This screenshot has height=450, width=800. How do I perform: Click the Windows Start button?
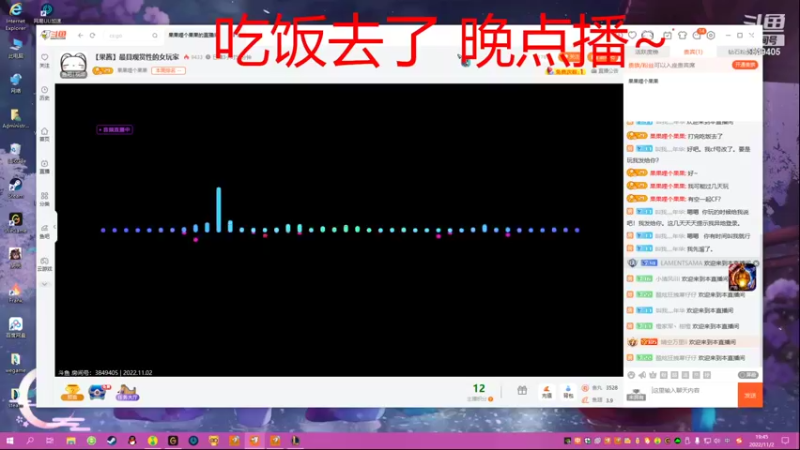tap(10, 440)
